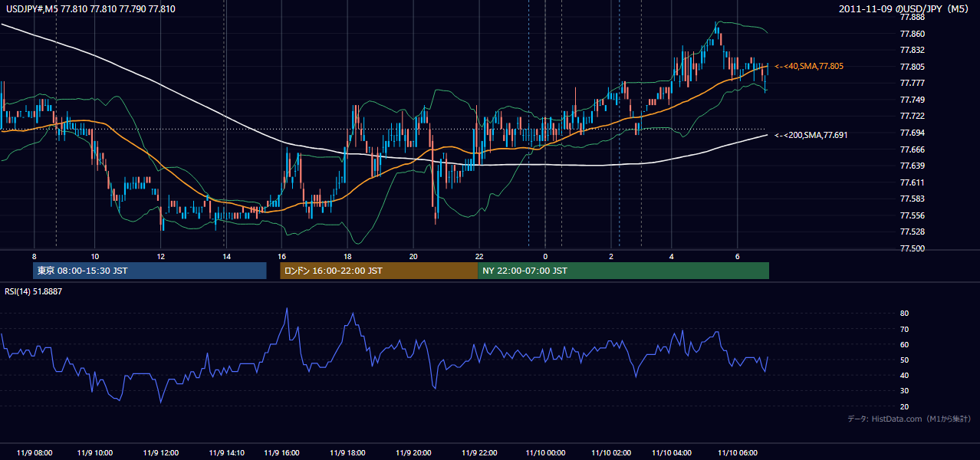Click RSI axis level 50
This screenshot has height=460, width=980.
tap(904, 360)
